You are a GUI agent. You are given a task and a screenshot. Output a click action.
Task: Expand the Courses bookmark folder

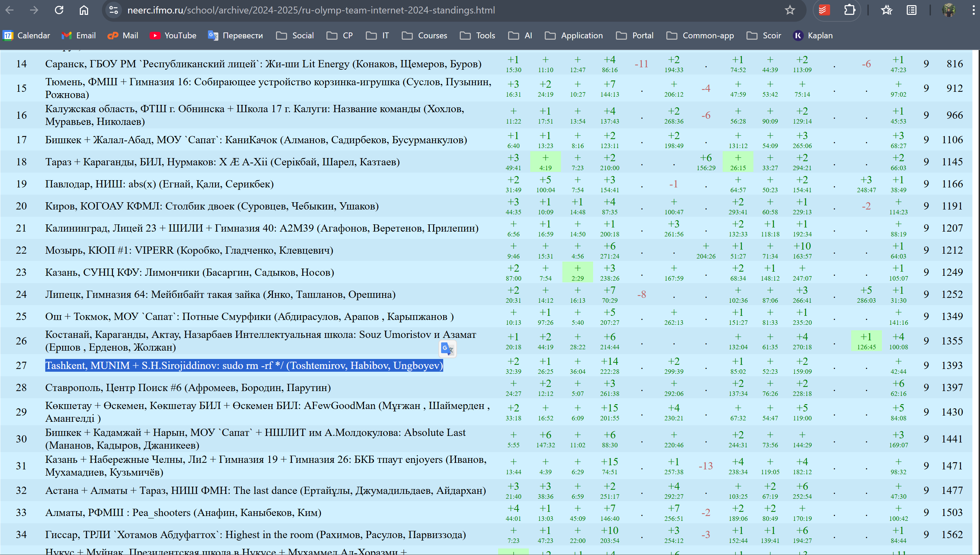425,36
